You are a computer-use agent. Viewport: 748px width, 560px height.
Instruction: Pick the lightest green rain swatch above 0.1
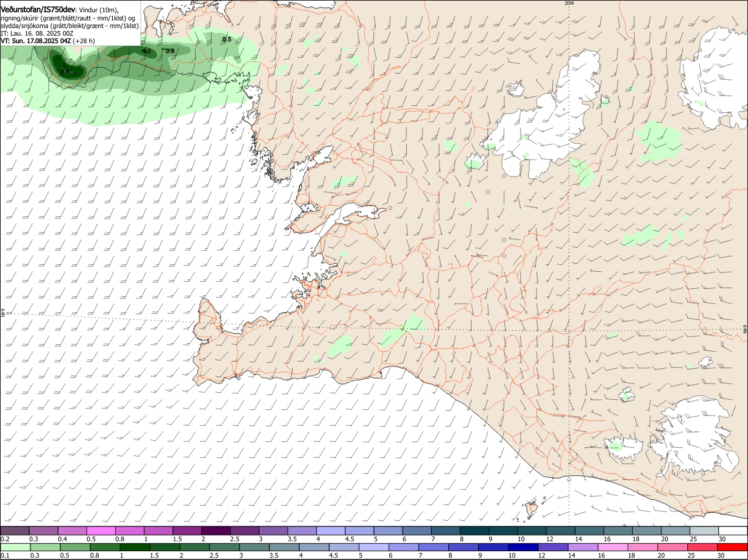click(x=15, y=547)
